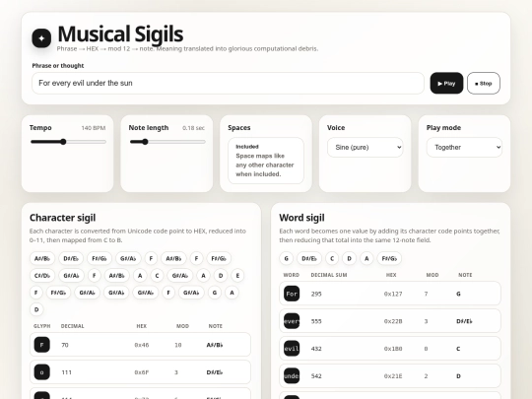Click the decimal sum 295 cell

316,294
